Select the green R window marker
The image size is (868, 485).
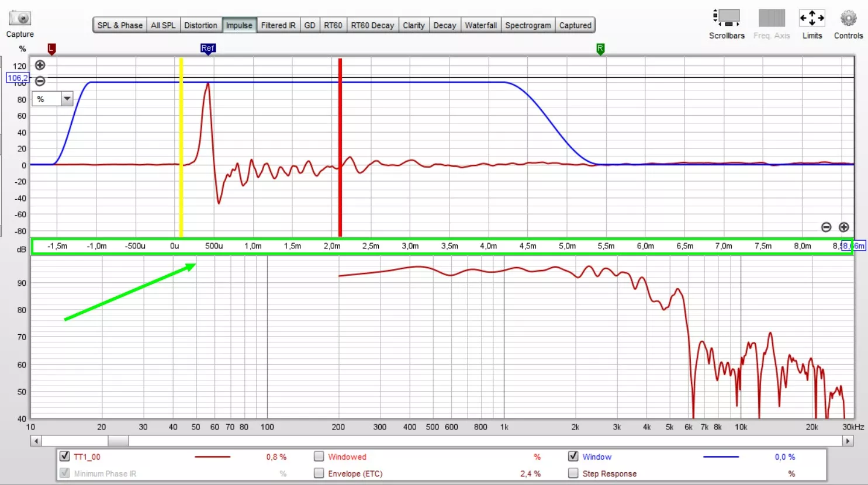600,49
